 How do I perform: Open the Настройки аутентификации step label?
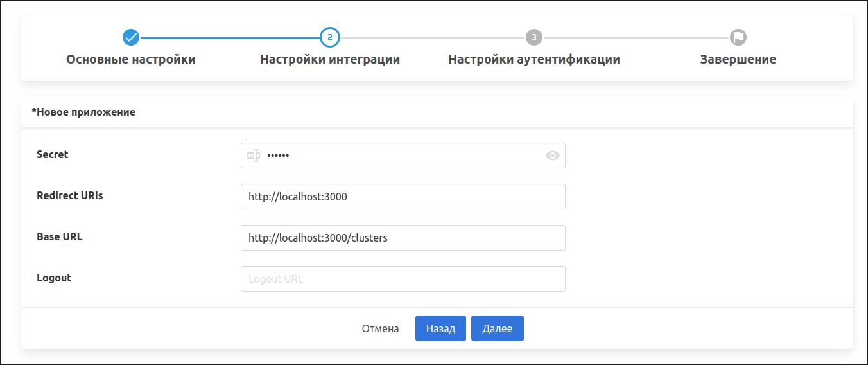[x=534, y=60]
